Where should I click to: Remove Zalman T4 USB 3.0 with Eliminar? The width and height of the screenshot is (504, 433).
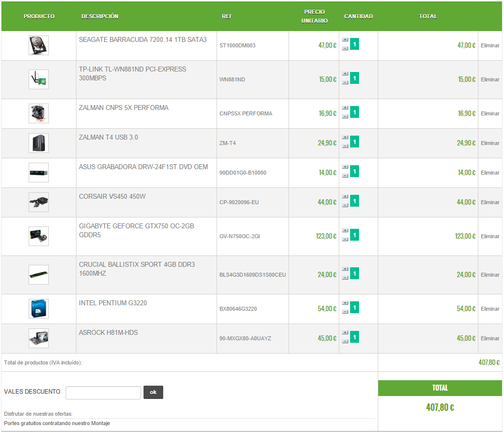pyautogui.click(x=490, y=144)
